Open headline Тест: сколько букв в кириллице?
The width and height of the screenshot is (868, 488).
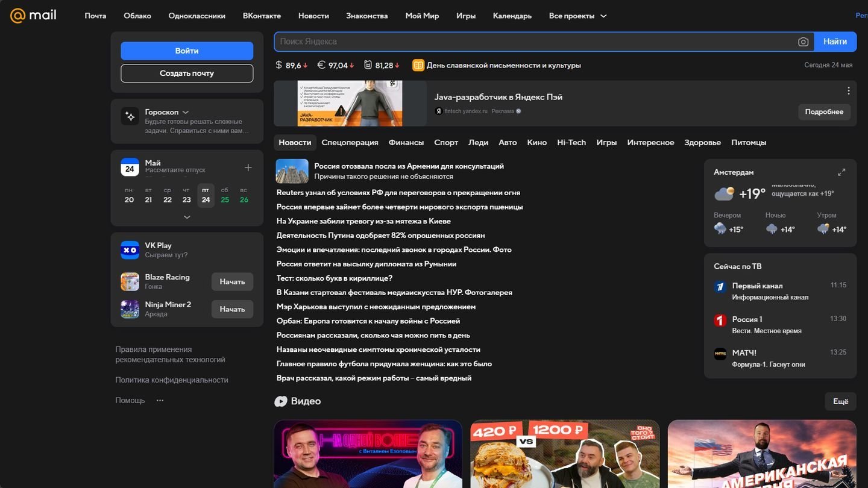(335, 278)
